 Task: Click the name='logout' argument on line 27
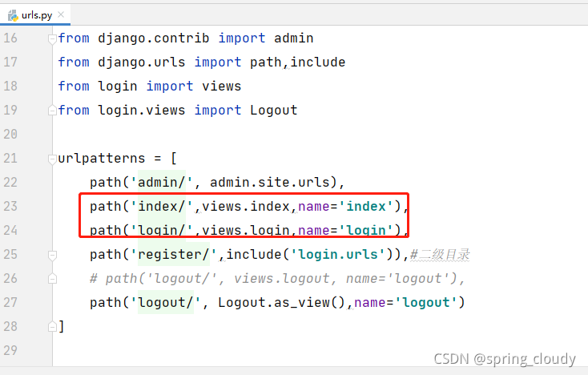pyautogui.click(x=405, y=303)
